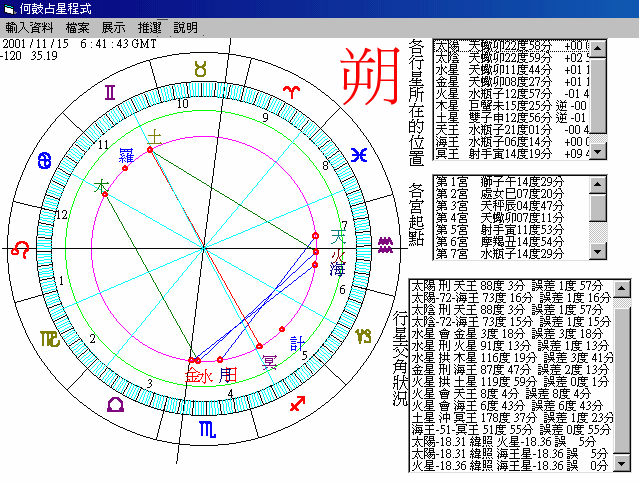Click the down arrow of the house cusps list

pos(598,253)
